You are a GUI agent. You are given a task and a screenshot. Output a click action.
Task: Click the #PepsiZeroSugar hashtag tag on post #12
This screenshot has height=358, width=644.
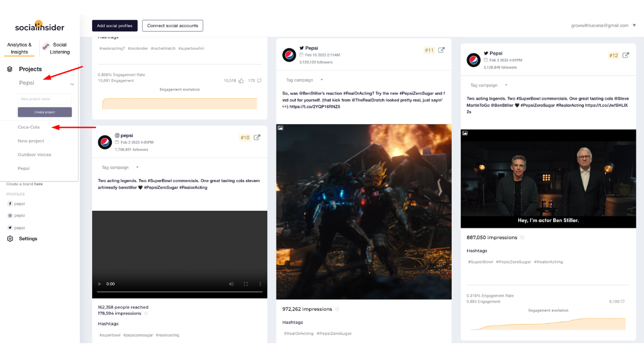tap(513, 262)
